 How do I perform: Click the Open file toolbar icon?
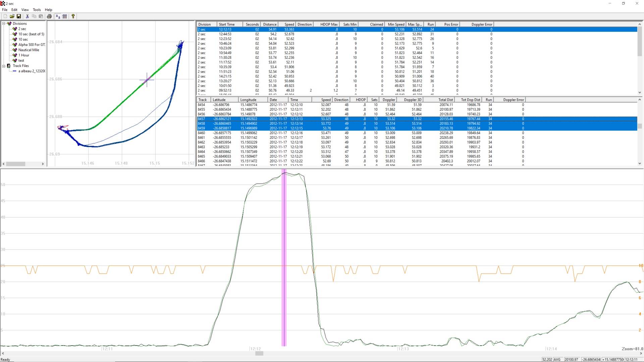click(x=12, y=16)
